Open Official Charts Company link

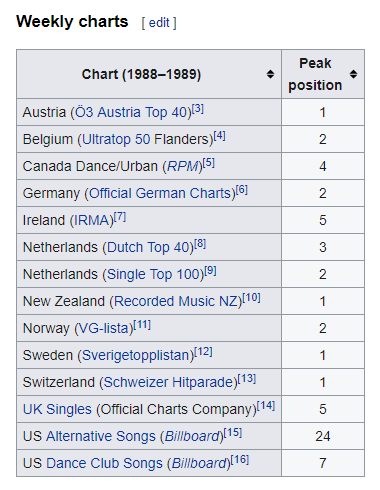pyautogui.click(x=176, y=409)
